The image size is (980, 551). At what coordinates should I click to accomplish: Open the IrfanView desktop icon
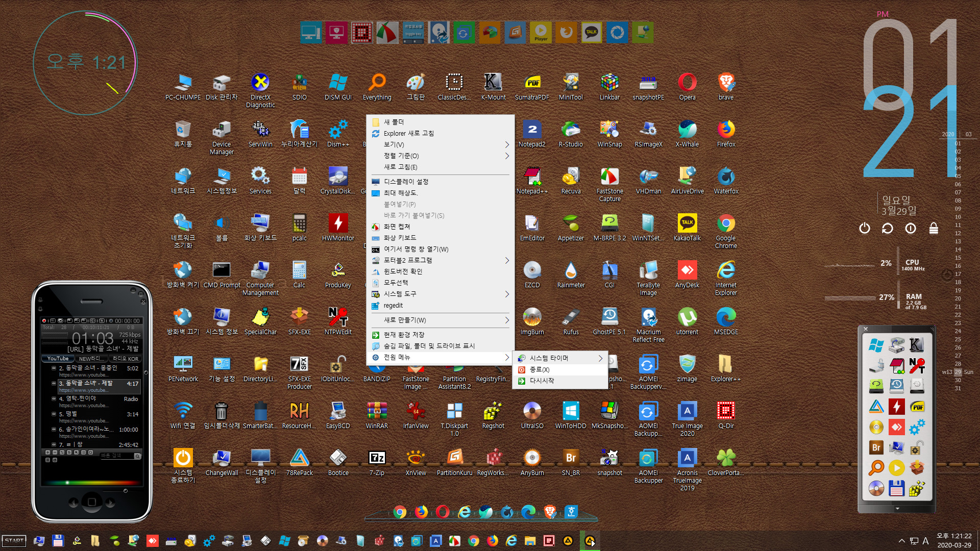coord(415,415)
